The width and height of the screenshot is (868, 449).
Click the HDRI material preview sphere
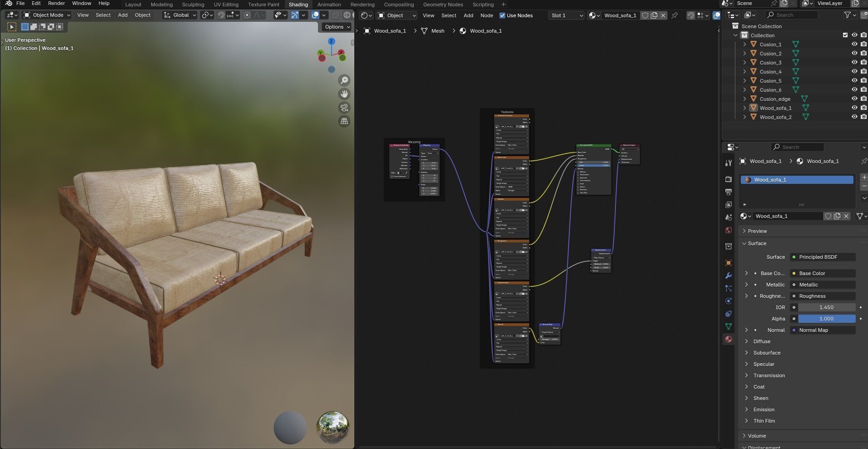coord(333,427)
